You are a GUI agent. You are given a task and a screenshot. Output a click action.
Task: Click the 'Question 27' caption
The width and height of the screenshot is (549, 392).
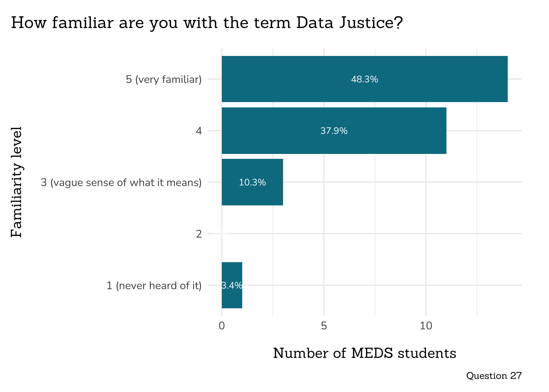point(494,376)
